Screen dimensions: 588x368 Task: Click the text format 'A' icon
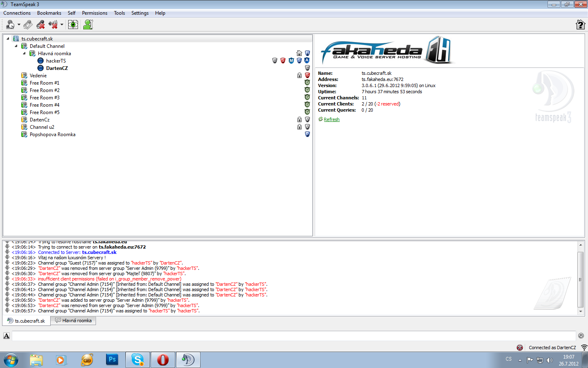7,336
